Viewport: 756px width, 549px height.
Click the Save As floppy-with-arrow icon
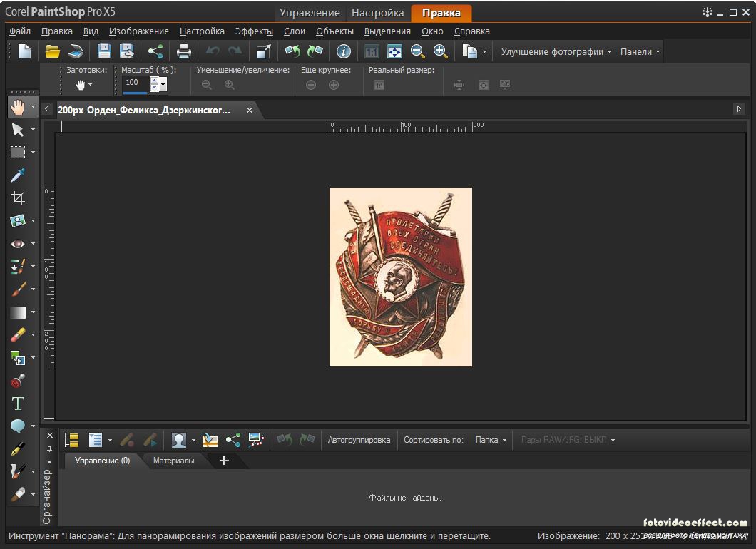point(127,51)
